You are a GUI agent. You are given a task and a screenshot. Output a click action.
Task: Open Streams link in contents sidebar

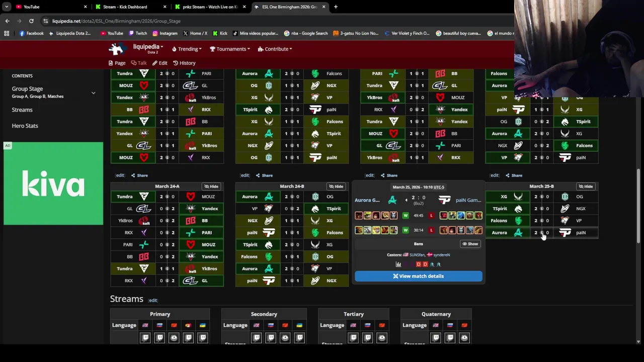22,110
